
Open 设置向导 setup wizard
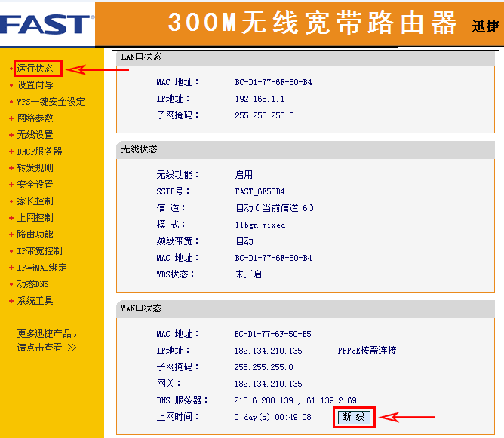[x=35, y=85]
